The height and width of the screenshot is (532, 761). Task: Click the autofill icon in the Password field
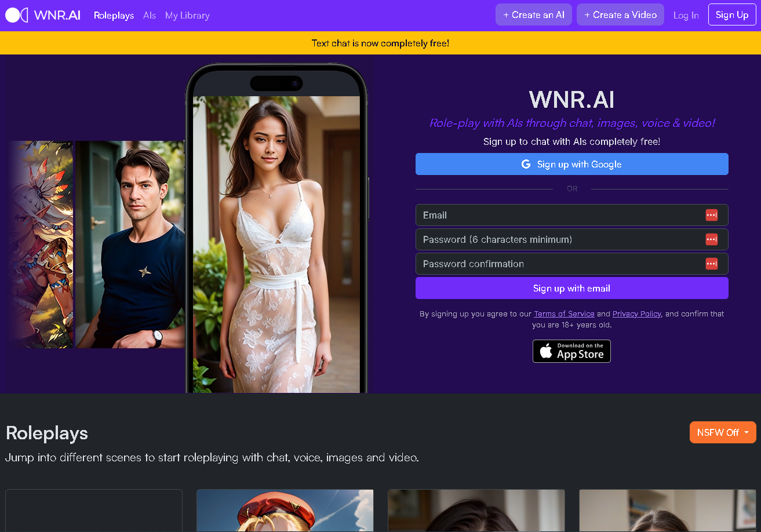(711, 239)
